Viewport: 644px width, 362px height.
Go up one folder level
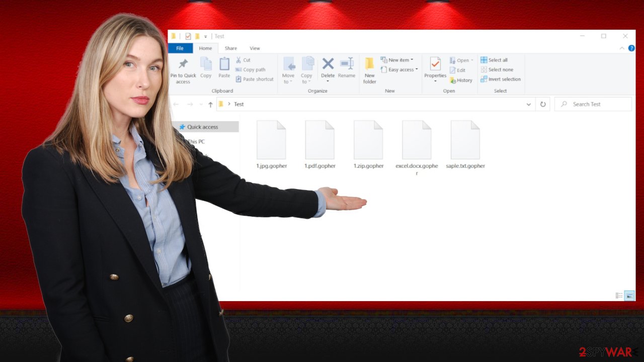(x=210, y=105)
